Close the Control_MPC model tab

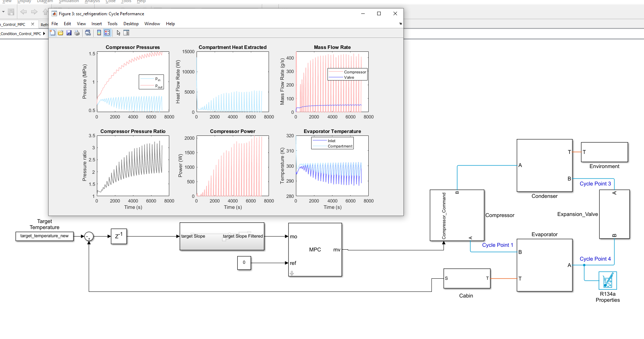click(x=33, y=24)
